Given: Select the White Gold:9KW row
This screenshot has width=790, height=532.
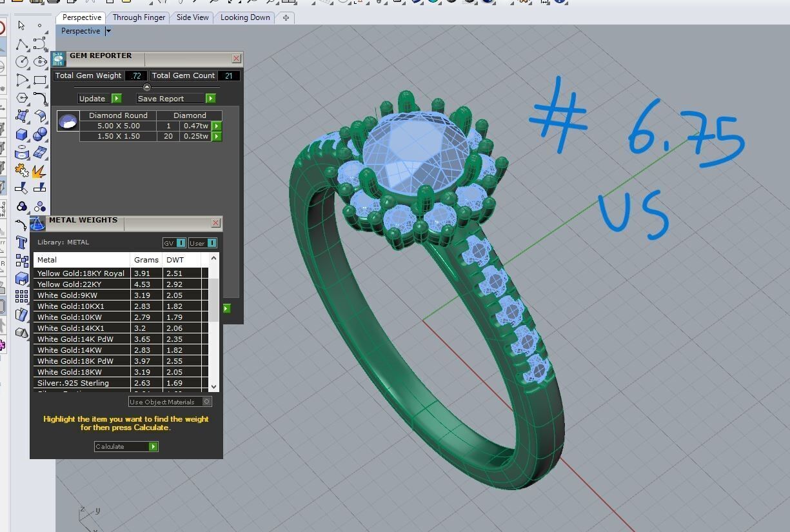Looking at the screenshot, I should (x=121, y=295).
